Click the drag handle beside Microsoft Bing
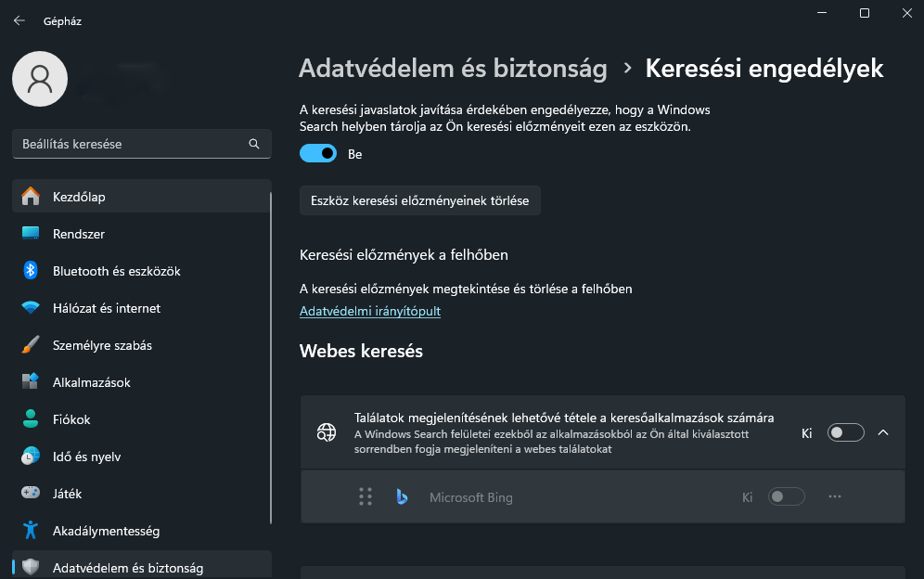Image resolution: width=924 pixels, height=579 pixels. (x=366, y=497)
